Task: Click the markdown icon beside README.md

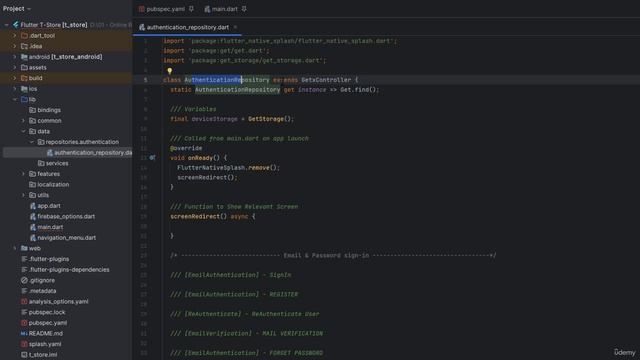Action: coord(24,333)
